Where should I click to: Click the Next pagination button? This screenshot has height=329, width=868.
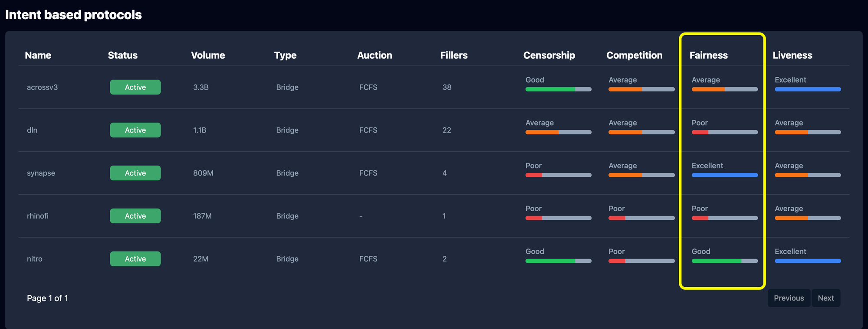[825, 298]
